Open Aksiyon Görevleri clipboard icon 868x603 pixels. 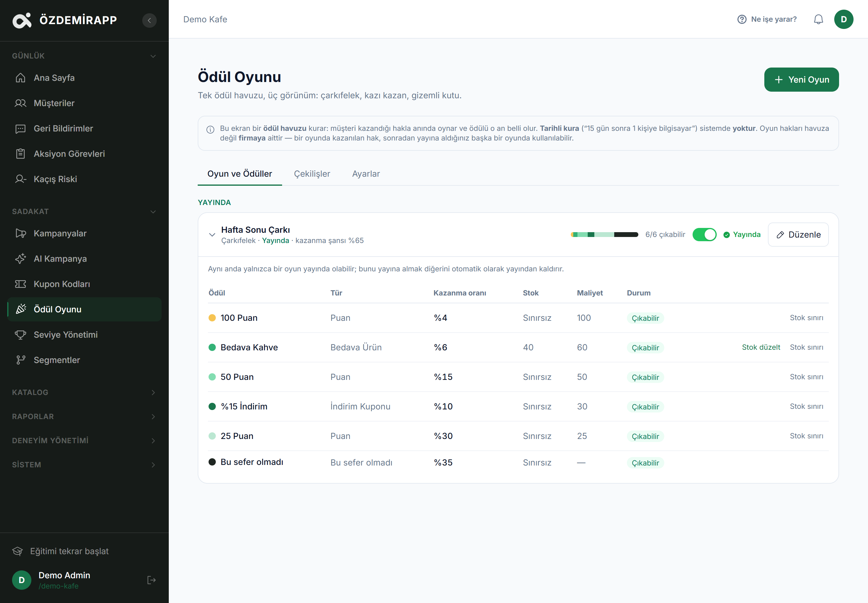(x=20, y=154)
